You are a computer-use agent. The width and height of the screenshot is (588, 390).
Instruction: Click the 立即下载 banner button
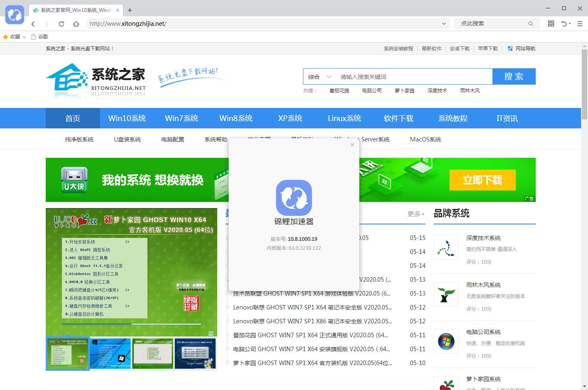482,180
